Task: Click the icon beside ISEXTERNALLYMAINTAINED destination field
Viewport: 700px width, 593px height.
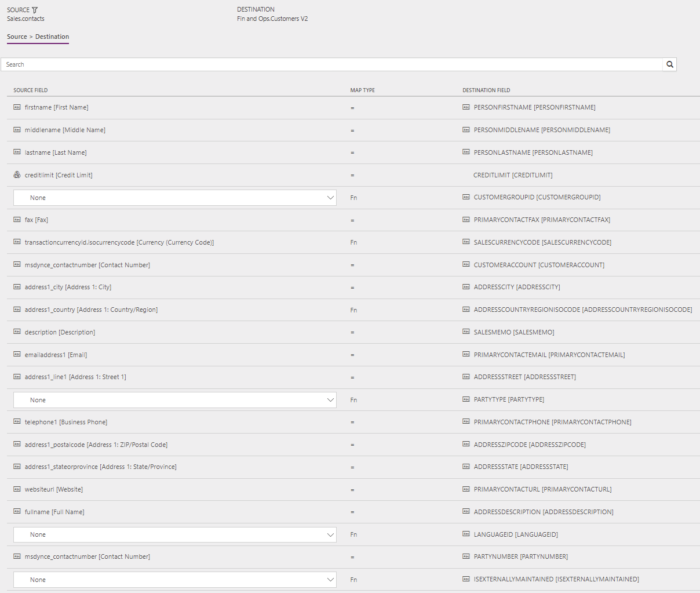Action: tap(466, 579)
